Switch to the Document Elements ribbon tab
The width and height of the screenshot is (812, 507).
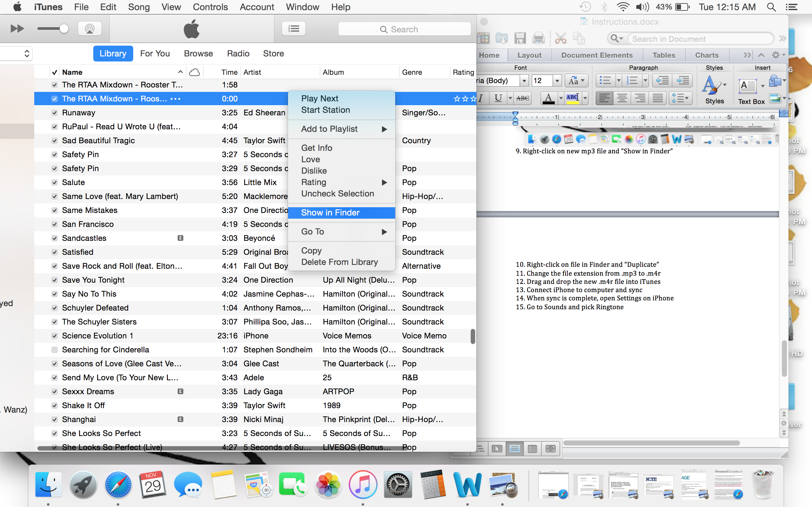pyautogui.click(x=597, y=55)
